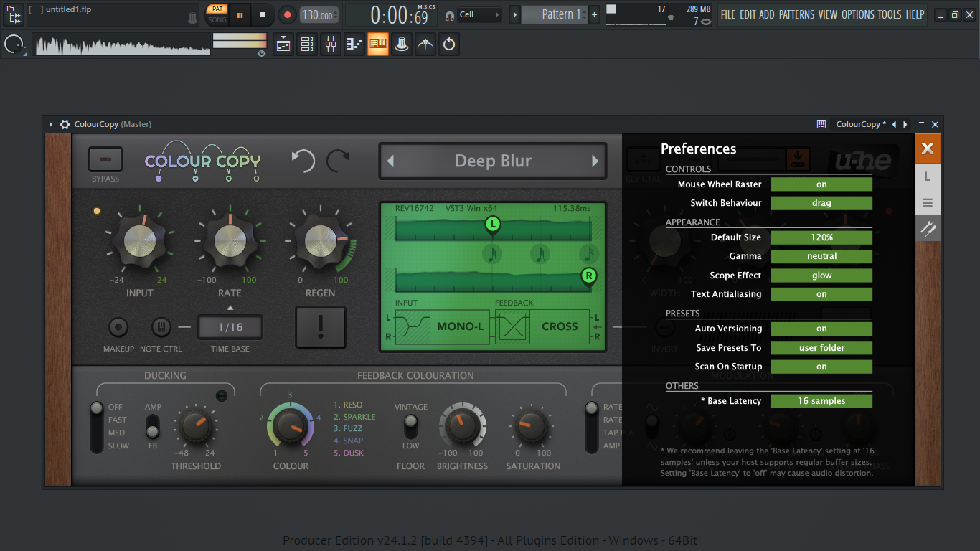Open the VIEW menu

click(828, 14)
